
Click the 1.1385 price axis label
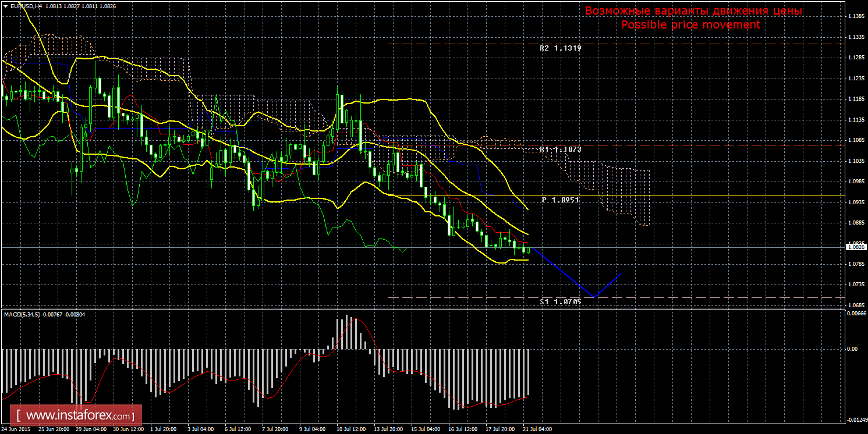pos(856,16)
